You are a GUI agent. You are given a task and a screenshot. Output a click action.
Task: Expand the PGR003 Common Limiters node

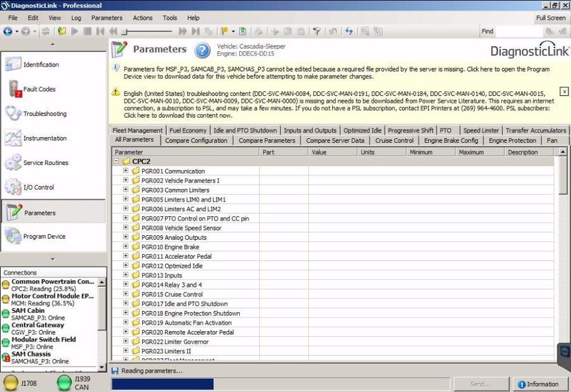click(126, 189)
